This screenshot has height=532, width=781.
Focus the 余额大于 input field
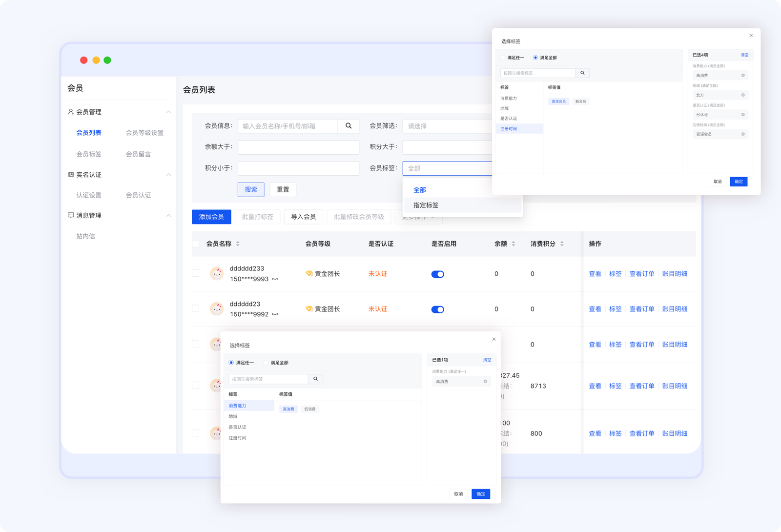tap(298, 147)
